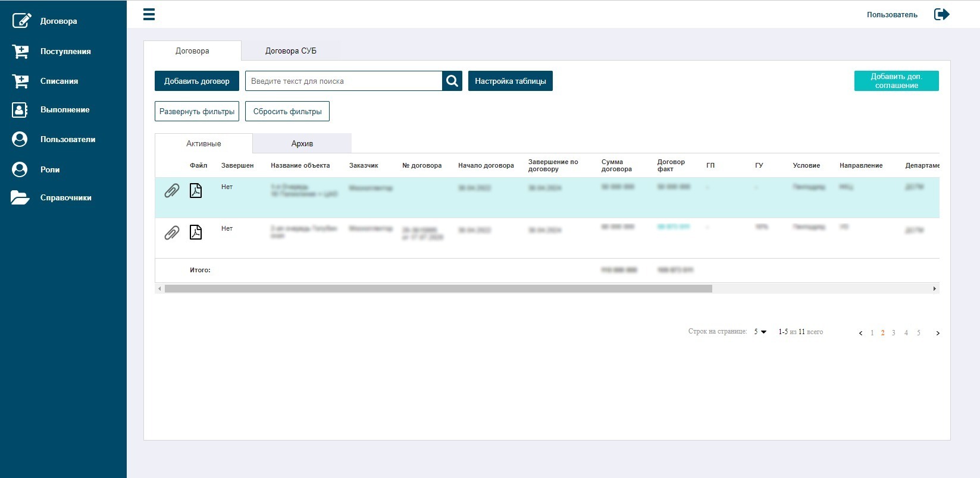Focus the search text field
Screen dimensions: 980x478
344,81
